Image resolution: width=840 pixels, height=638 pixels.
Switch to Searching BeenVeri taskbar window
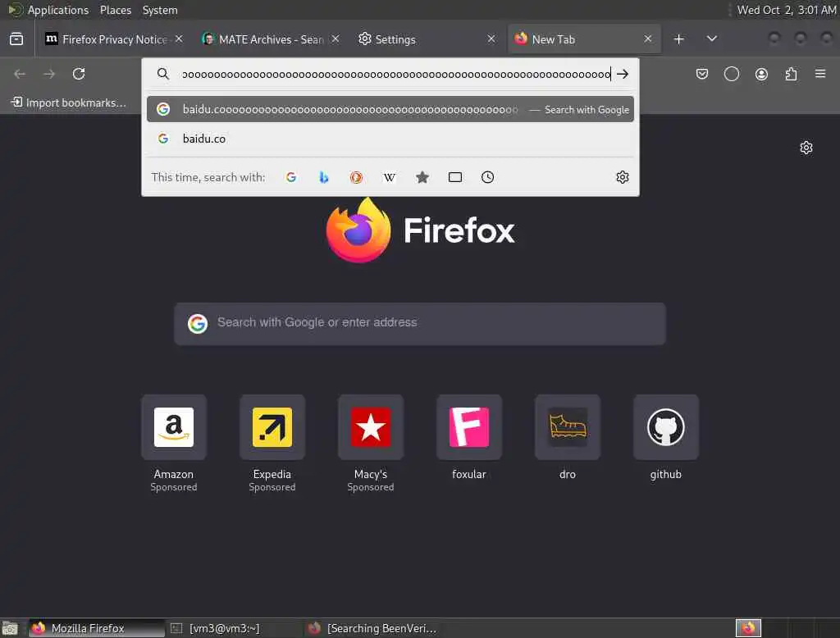[372, 628]
